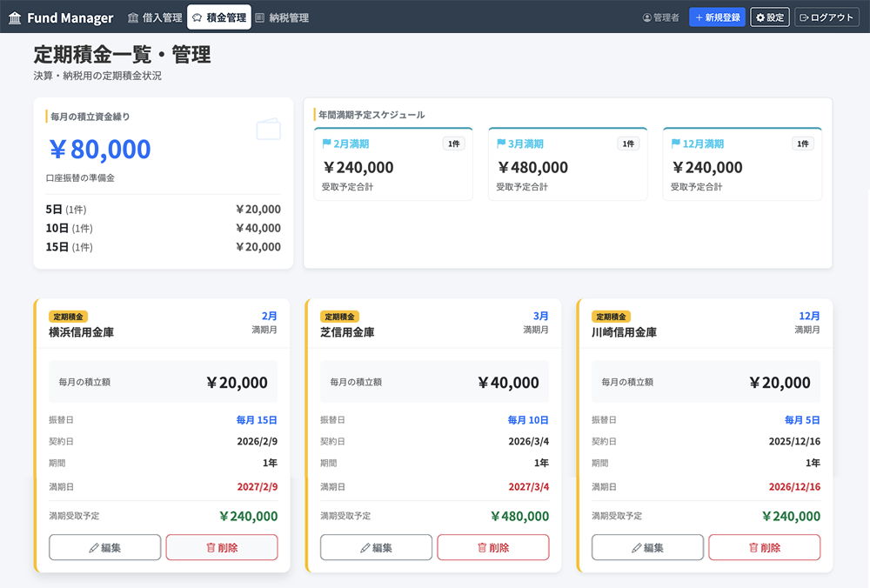Viewport: 870px width, 588px height.
Task: Open the 借入管理 tab
Action: [x=155, y=17]
